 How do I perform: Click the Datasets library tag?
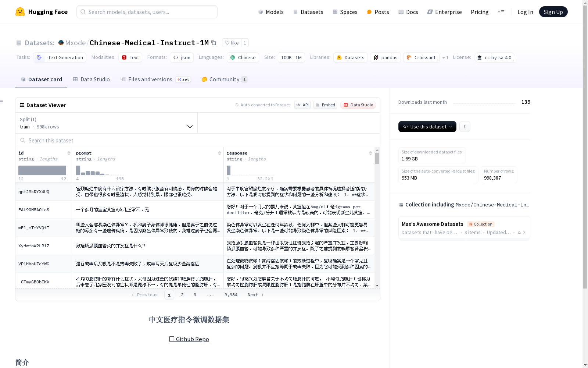point(351,57)
